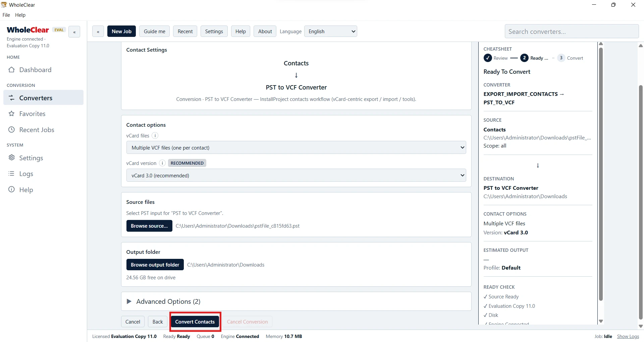The image size is (644, 342).
Task: Click 'Licensed Evaluation Copy 11.0' status entry
Action: (124, 336)
